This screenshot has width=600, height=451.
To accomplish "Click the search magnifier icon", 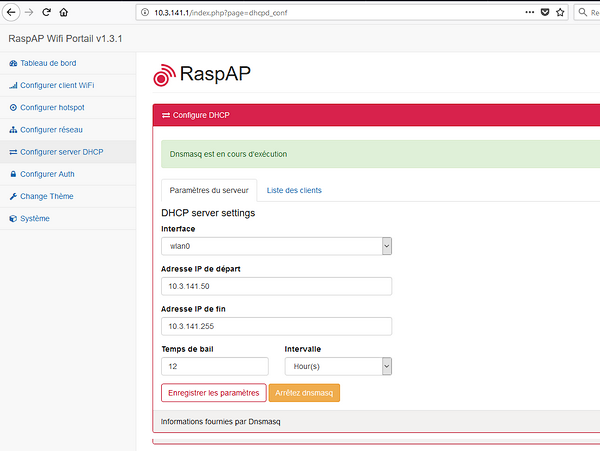I will pos(582,12).
